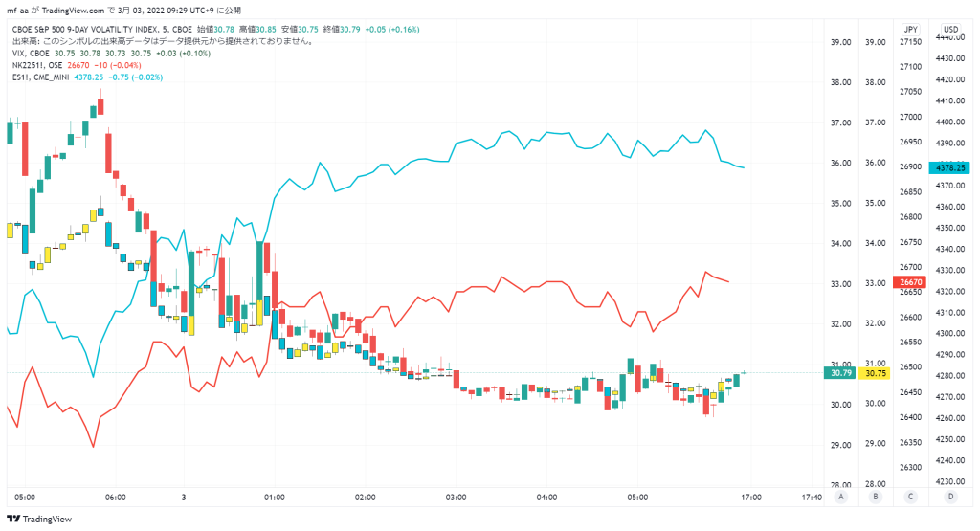Select the scale C button

click(x=911, y=497)
